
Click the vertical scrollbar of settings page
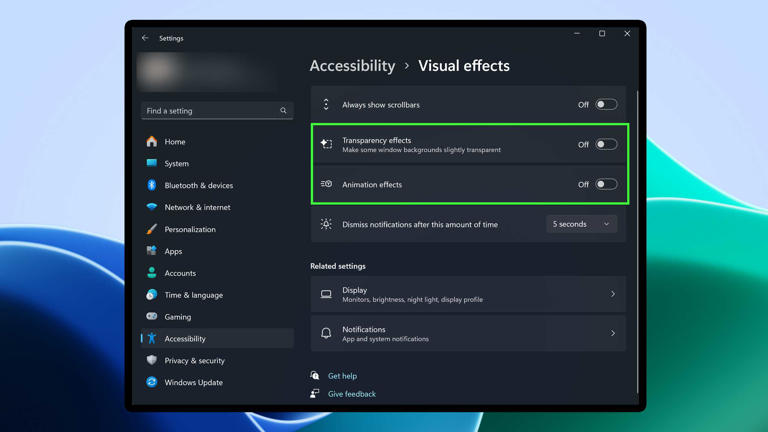[637, 242]
